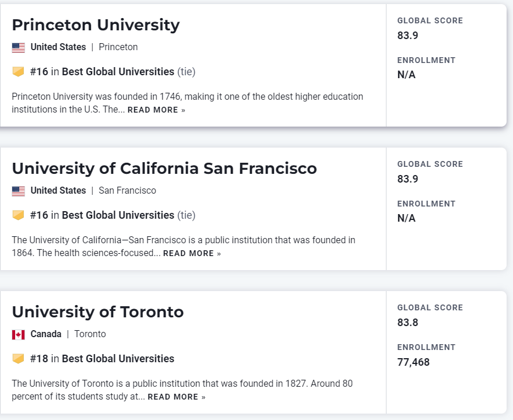Expand Princeton description with READ MORE
Viewport: 513px width, 420px height.
click(x=156, y=110)
